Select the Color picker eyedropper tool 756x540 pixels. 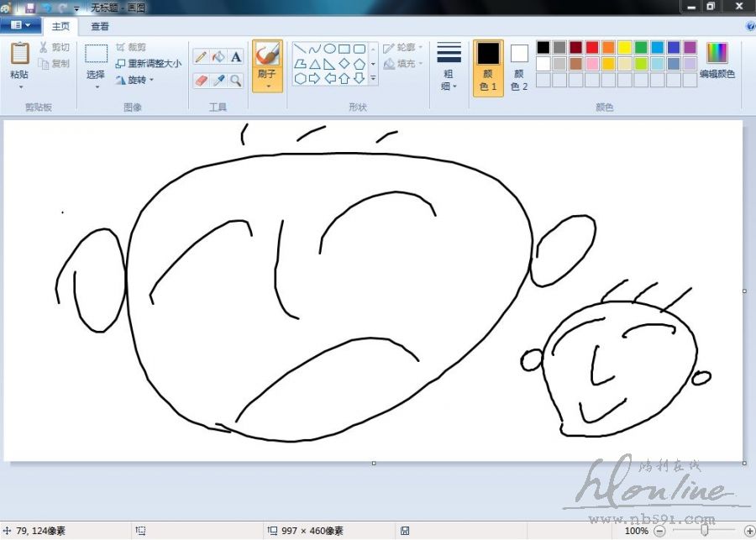pyautogui.click(x=218, y=81)
